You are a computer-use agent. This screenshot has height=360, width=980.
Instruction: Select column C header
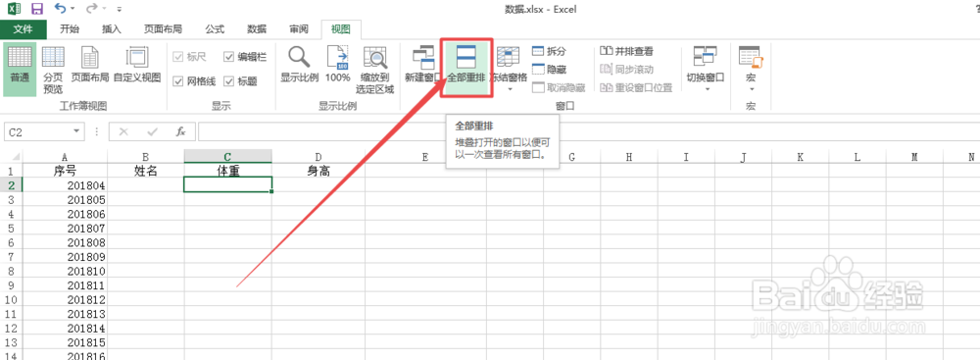point(227,157)
